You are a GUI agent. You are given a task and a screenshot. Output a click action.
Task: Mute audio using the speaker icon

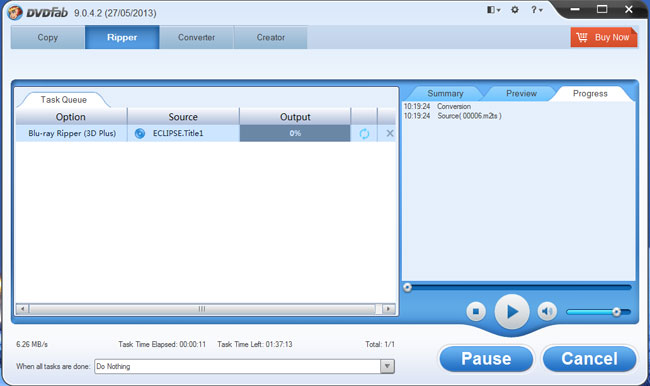click(x=547, y=311)
